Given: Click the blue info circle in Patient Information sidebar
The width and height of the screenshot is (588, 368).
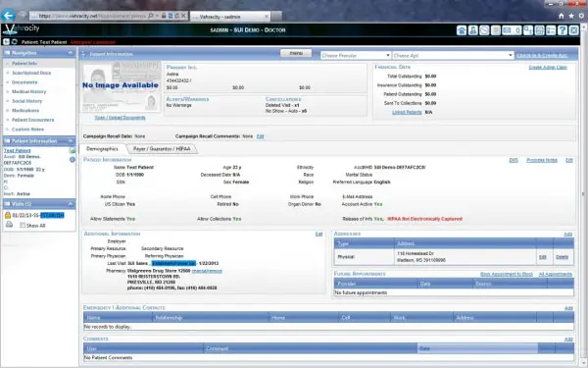Looking at the screenshot, I should pyautogui.click(x=73, y=160).
